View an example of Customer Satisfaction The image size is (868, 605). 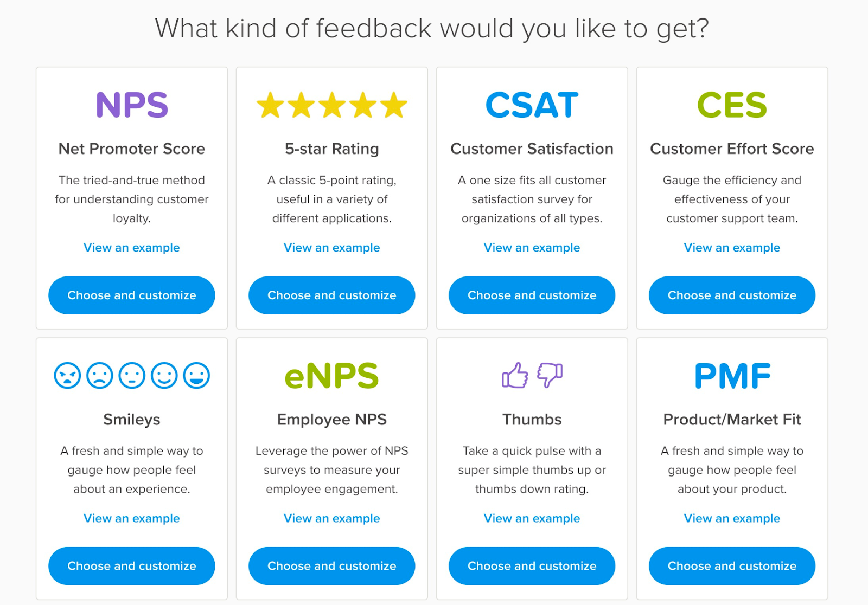[532, 248]
